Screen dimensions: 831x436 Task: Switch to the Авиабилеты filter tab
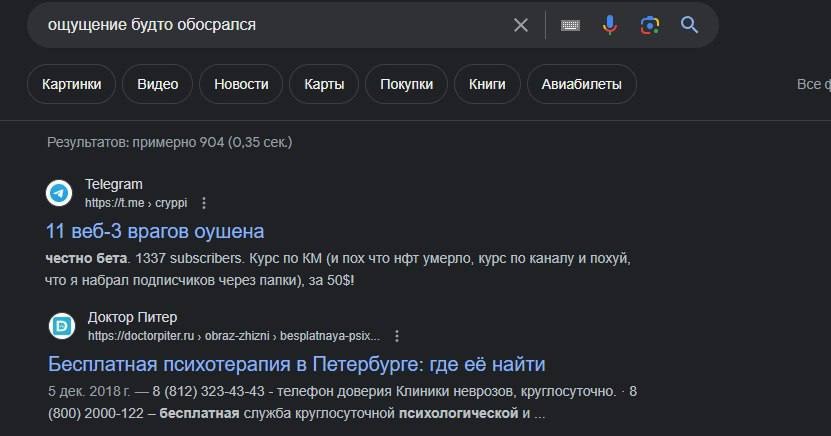pos(582,84)
